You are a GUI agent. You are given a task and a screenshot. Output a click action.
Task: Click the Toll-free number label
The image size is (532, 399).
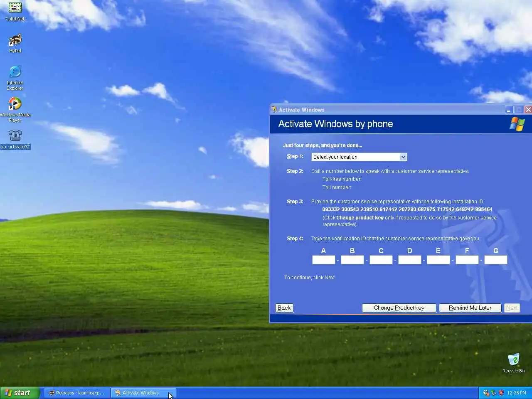pyautogui.click(x=342, y=179)
